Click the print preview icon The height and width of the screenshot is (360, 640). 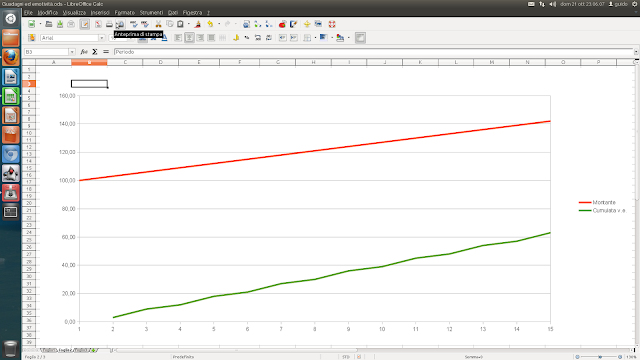120,24
